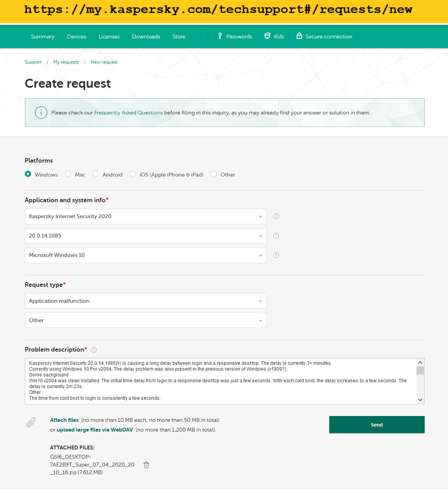The width and height of the screenshot is (448, 489).
Task: Open the Application malfunction request type dropdown
Action: pyautogui.click(x=146, y=301)
